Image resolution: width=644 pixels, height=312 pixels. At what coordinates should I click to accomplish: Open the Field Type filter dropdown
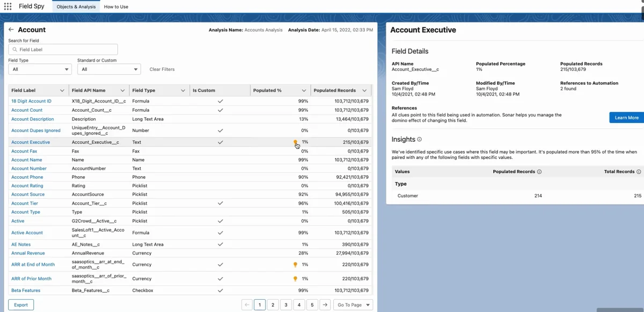click(40, 69)
